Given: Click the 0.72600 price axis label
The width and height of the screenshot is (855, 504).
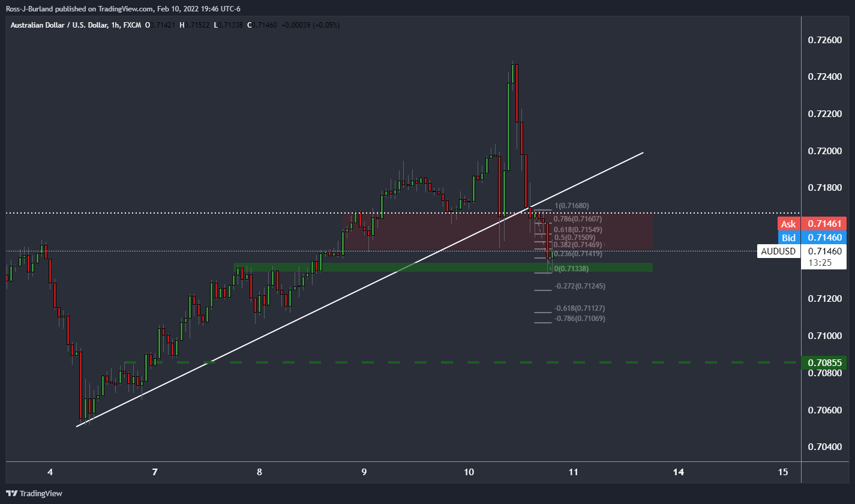Looking at the screenshot, I should coord(824,40).
